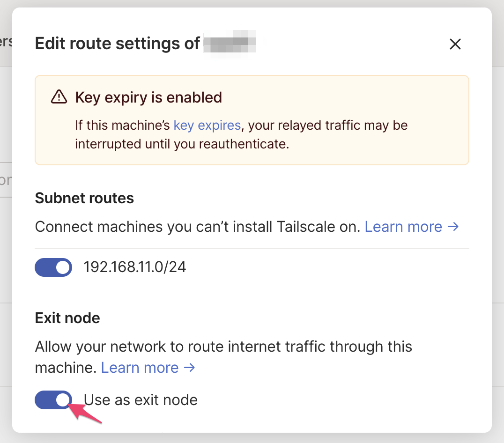This screenshot has height=443, width=504.
Task: Open the key expires link
Action: [207, 125]
